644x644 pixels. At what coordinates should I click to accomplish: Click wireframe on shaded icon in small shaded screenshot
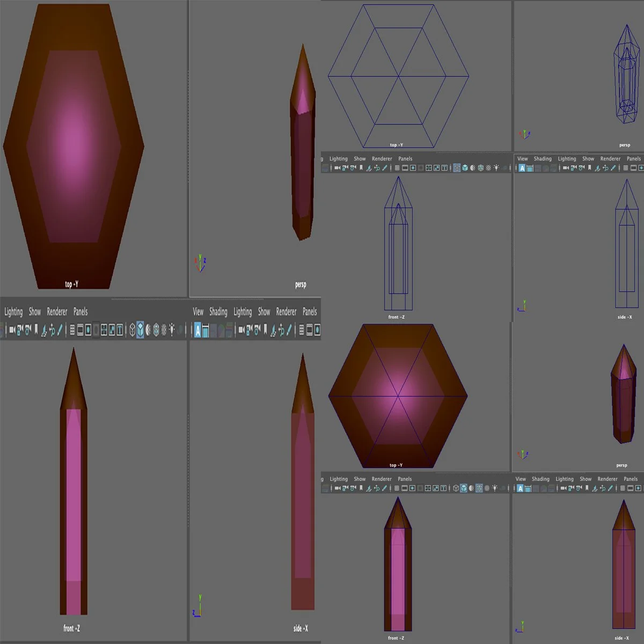pyautogui.click(x=479, y=488)
